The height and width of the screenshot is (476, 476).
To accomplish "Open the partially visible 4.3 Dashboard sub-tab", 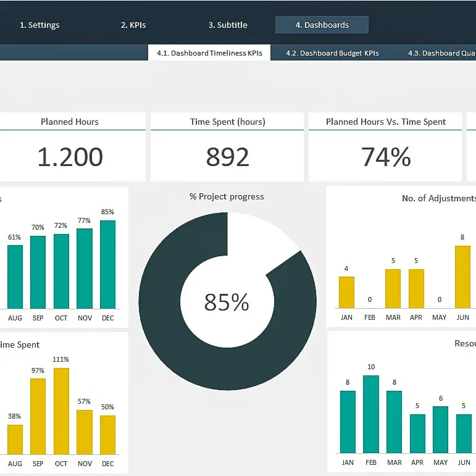I will 441,53.
